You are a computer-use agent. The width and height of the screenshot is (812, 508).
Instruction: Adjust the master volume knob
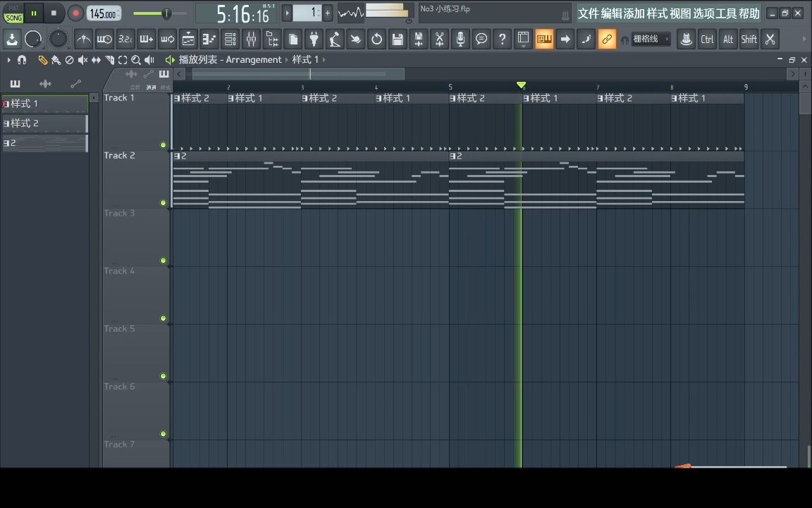[166, 13]
